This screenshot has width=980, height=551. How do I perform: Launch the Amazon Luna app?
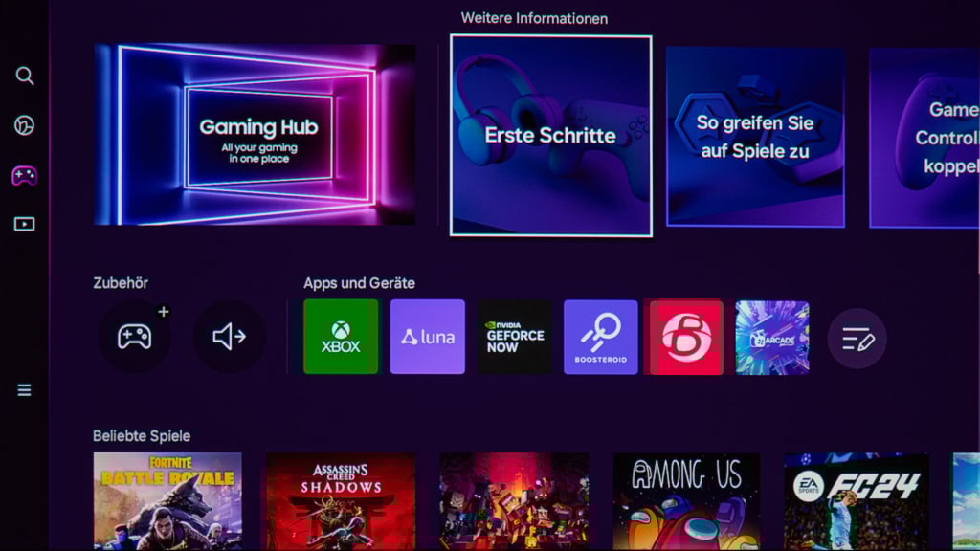(x=428, y=337)
